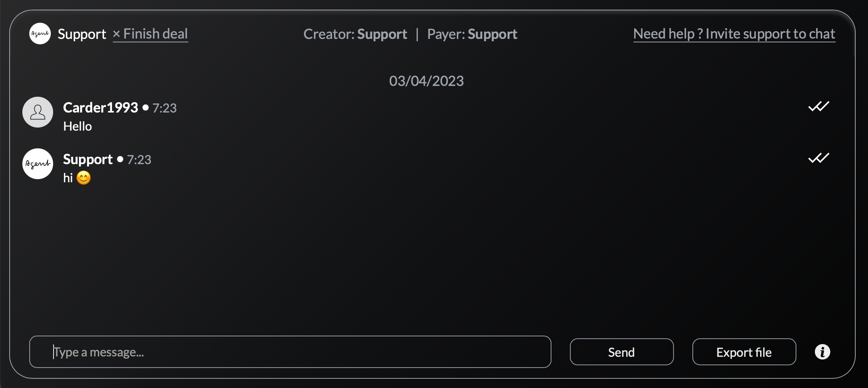Export the chat using Export file

point(744,352)
